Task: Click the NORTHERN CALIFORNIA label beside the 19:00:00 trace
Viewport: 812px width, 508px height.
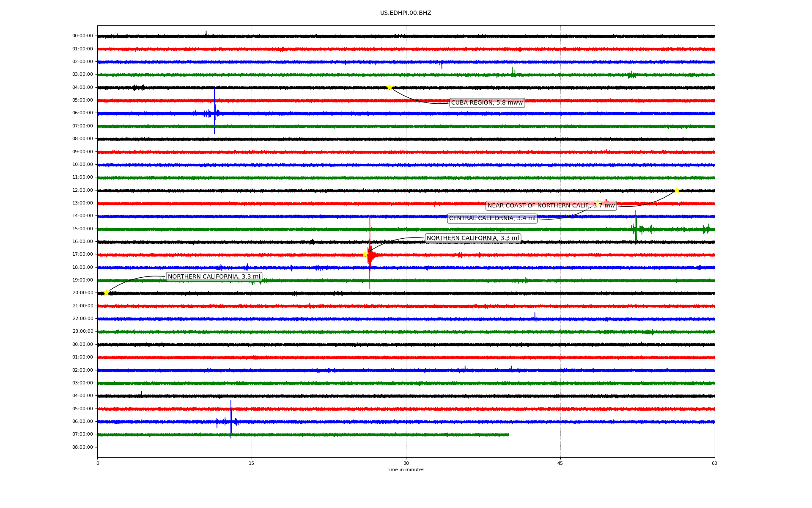Action: pyautogui.click(x=214, y=277)
